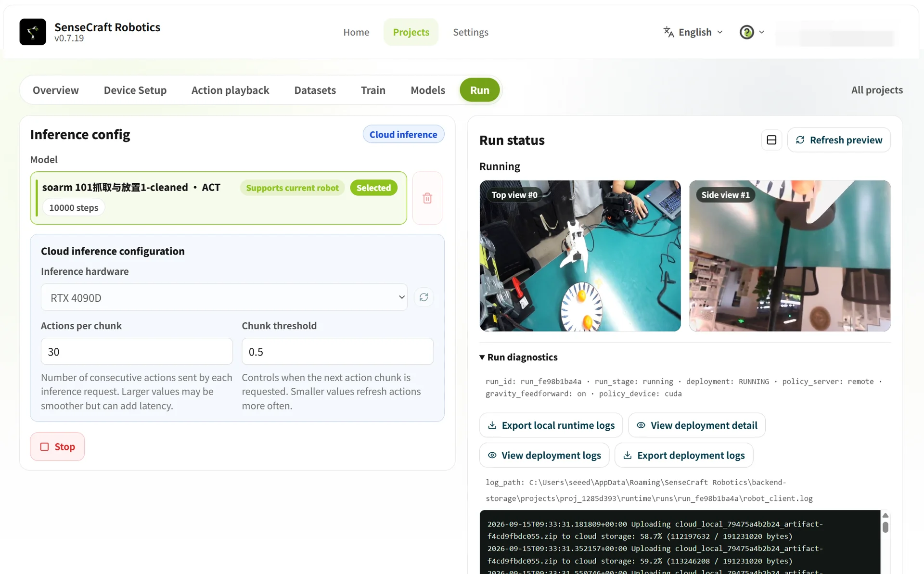Switch to the Overview tab
Screen dimensions: 924x574
56,90
